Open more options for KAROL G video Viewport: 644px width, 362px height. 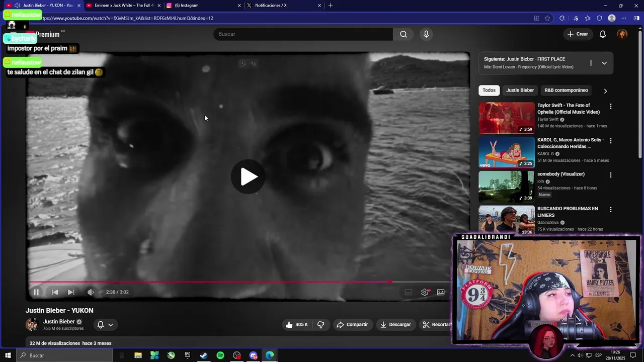pyautogui.click(x=611, y=141)
